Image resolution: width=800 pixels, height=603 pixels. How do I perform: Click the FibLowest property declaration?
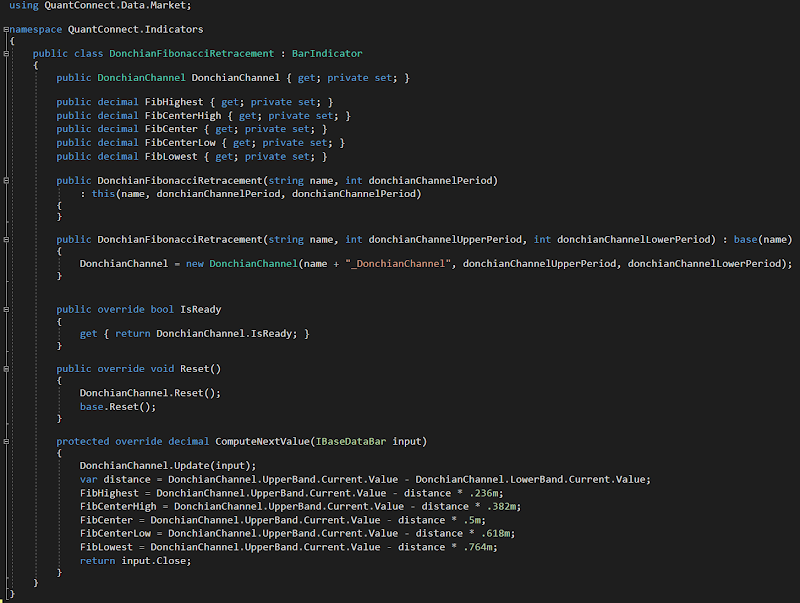[x=192, y=157]
